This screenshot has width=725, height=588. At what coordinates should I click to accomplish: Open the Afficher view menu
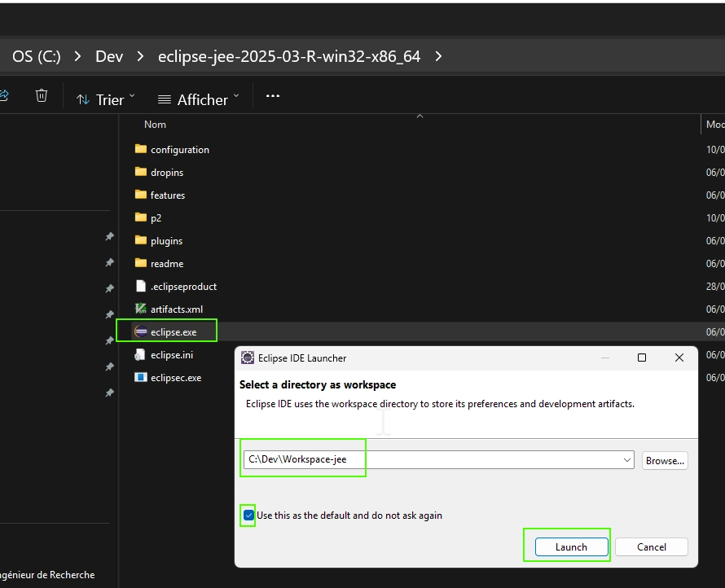coord(199,99)
